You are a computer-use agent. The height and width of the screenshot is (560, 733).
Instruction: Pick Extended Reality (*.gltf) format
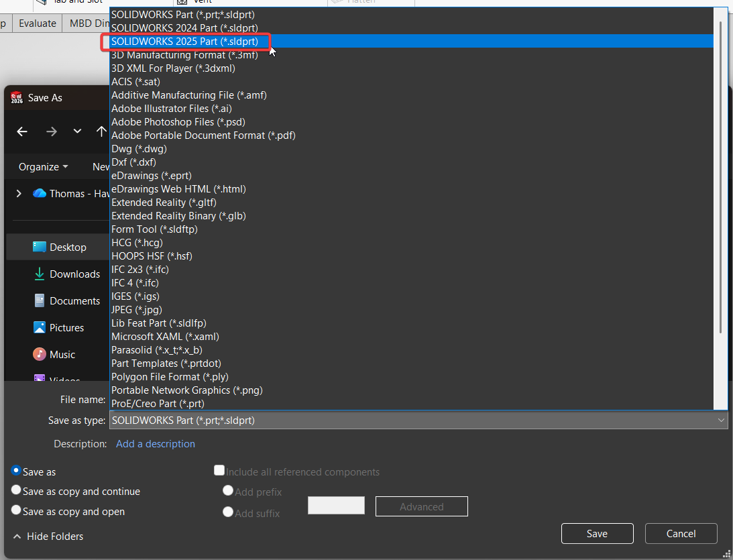[x=411, y=203]
